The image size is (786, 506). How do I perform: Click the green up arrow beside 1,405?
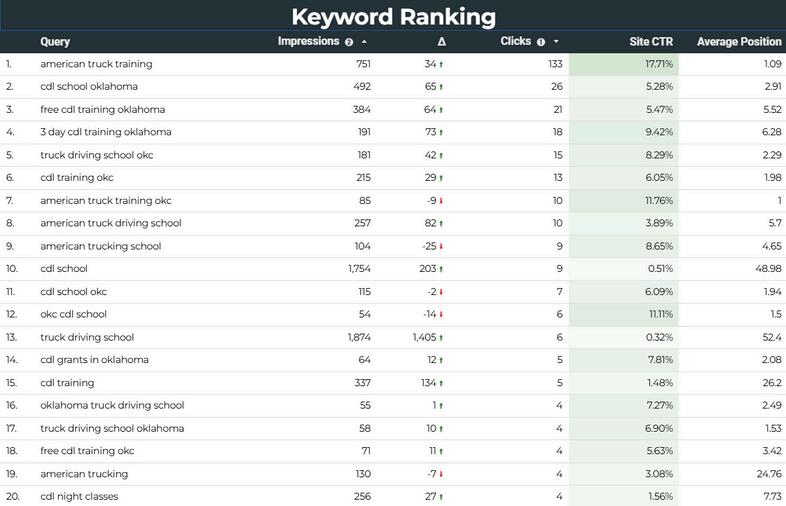441,338
